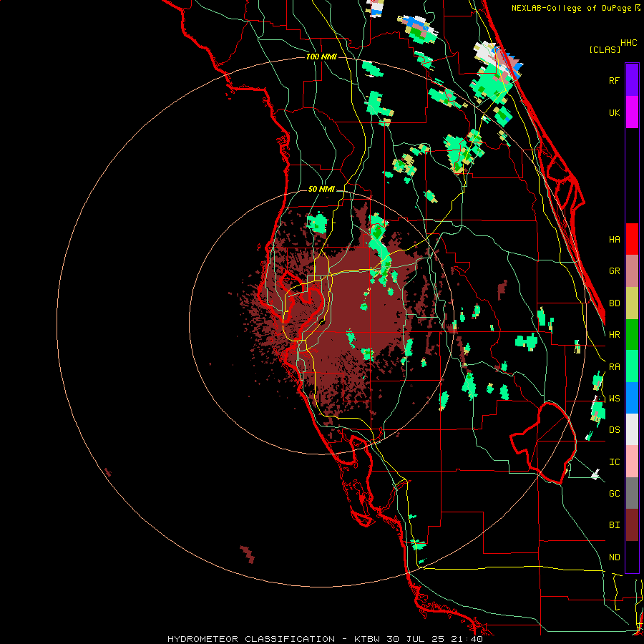Click the RF purple legend swatch
The width and height of the screenshot is (644, 644).
632,80
